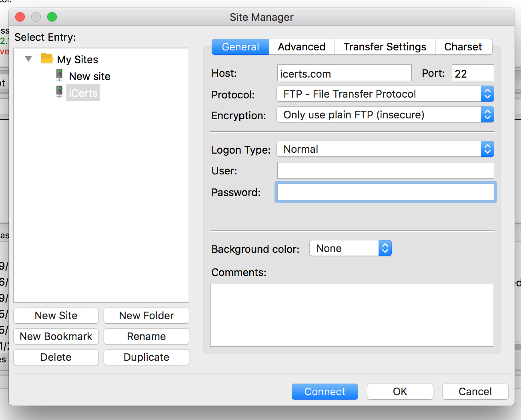This screenshot has width=521, height=420.
Task: Select the My Sites folder label
Action: (x=78, y=60)
